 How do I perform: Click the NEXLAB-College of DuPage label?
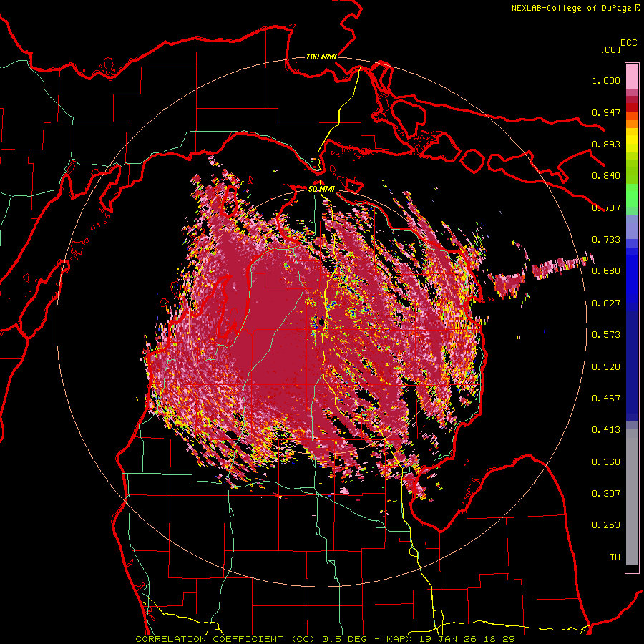[x=571, y=8]
